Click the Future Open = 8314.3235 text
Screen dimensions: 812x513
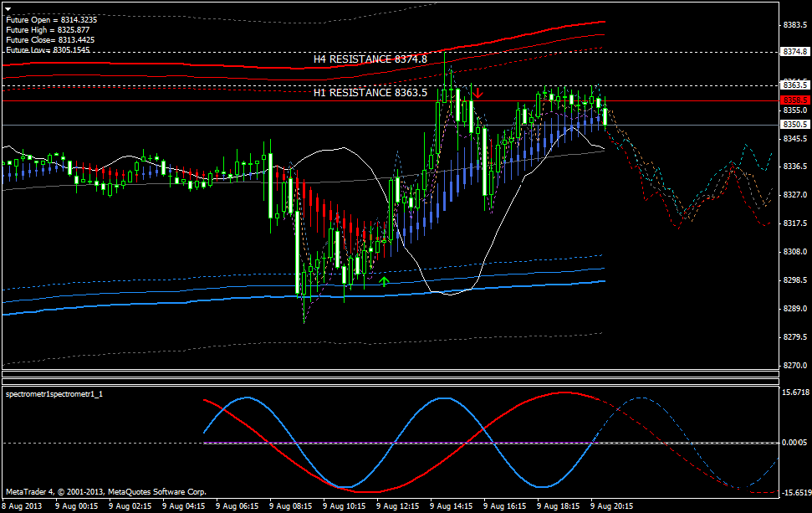click(x=51, y=20)
